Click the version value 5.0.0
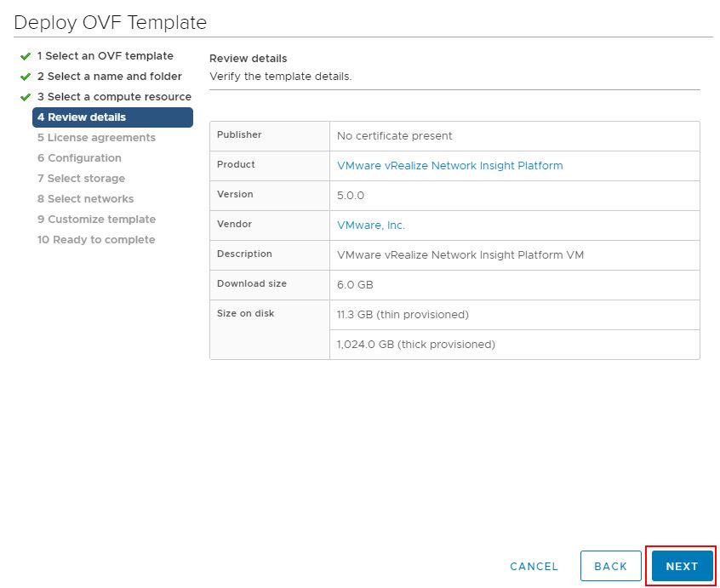Viewport: 720px width, 588px height. click(351, 196)
